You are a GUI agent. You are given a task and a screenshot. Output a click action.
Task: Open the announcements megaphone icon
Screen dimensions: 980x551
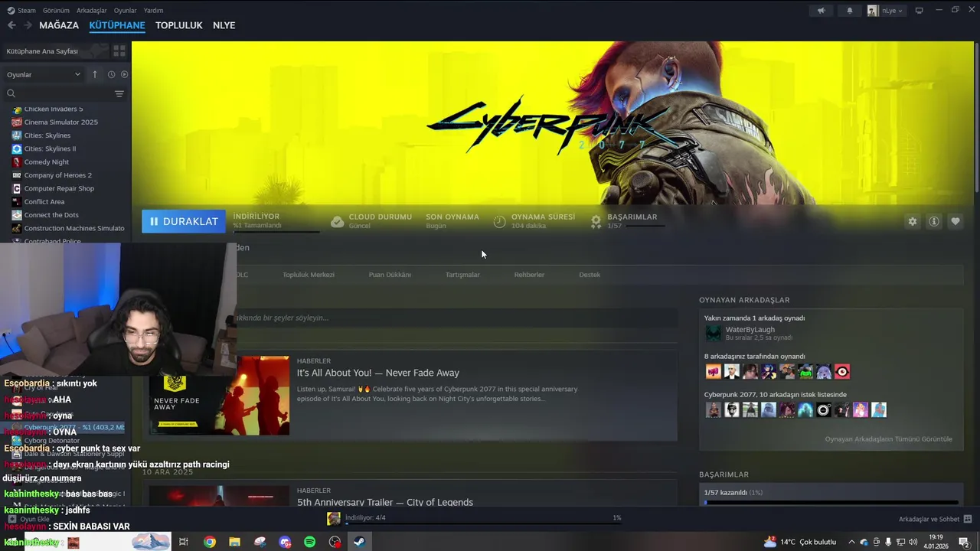[821, 11]
